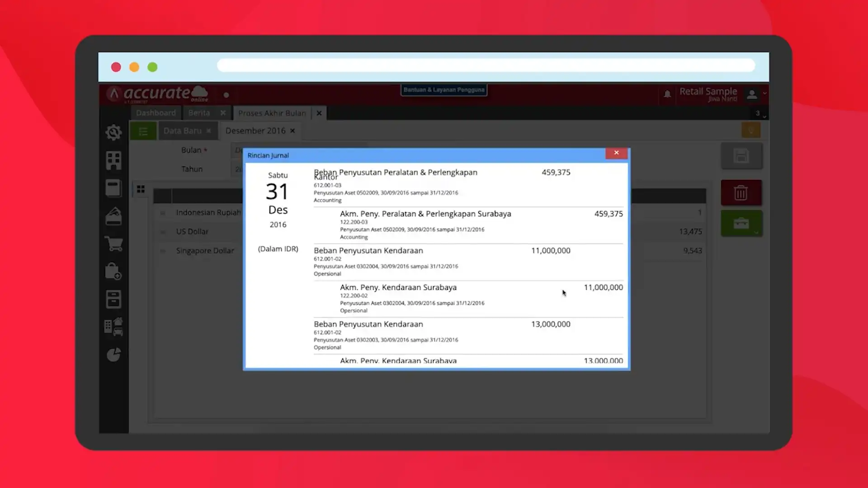This screenshot has height=488, width=868.
Task: Open the sales shopping cart icon
Action: click(113, 244)
